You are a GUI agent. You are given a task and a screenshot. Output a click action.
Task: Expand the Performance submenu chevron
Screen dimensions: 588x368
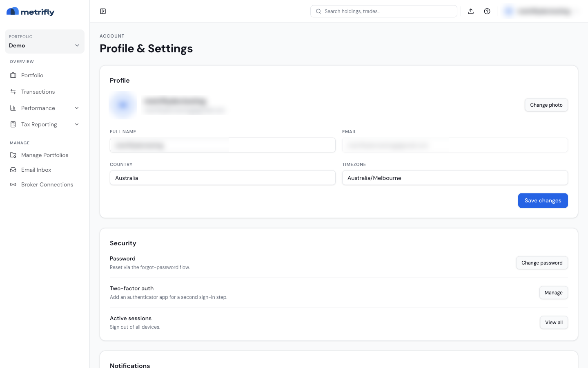tap(77, 108)
